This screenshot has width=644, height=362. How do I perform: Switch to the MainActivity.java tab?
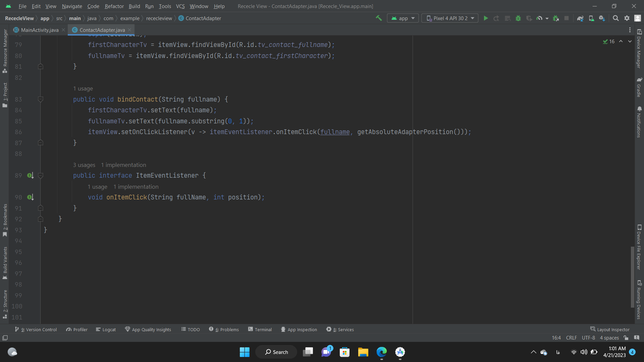pyautogui.click(x=39, y=30)
